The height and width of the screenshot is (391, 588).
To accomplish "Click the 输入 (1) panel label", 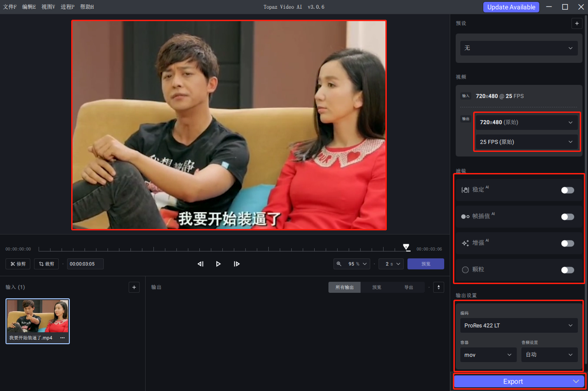I will 15,287.
